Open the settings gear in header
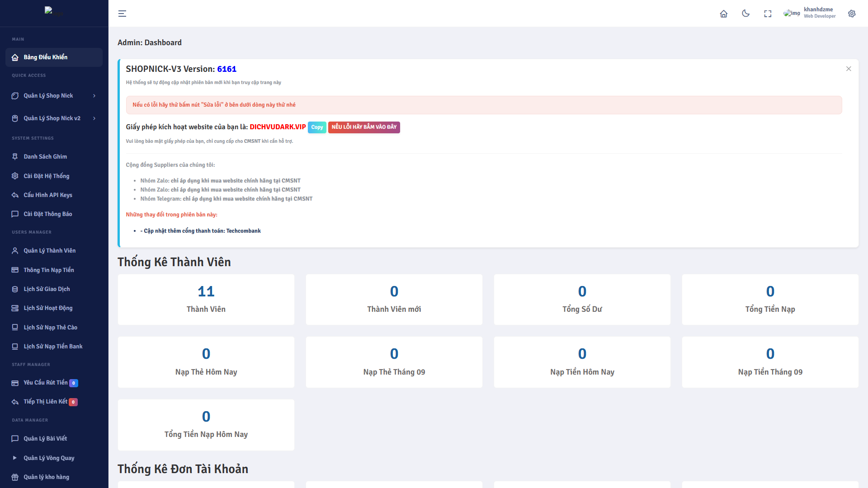The image size is (868, 488). coord(852,14)
